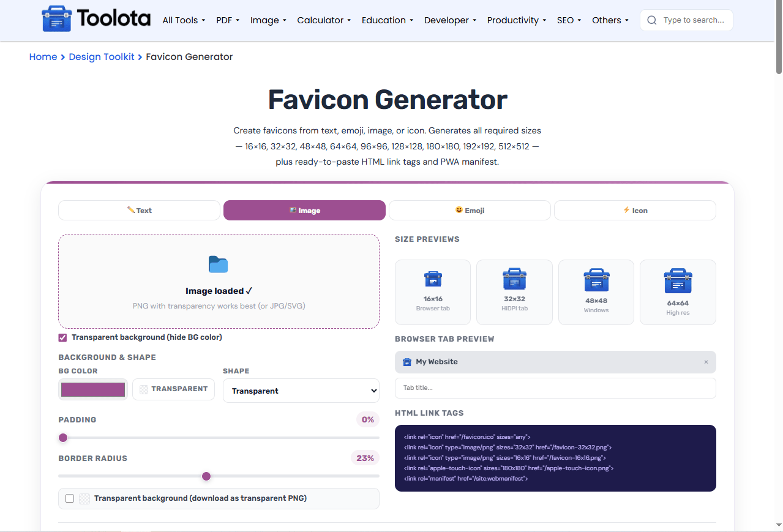
Task: Click the Favicon Generator breadcrumb text
Action: [x=189, y=57]
